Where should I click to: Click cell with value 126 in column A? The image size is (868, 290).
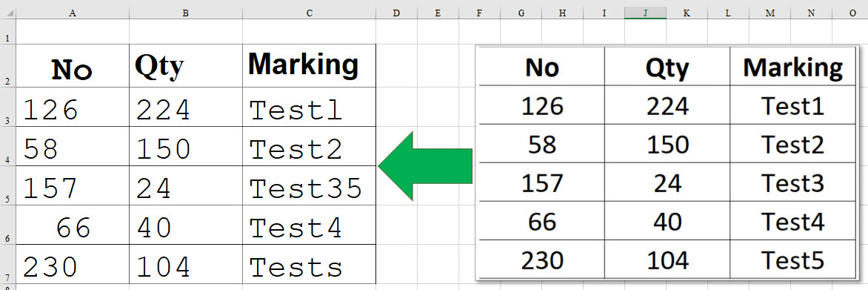pyautogui.click(x=73, y=107)
